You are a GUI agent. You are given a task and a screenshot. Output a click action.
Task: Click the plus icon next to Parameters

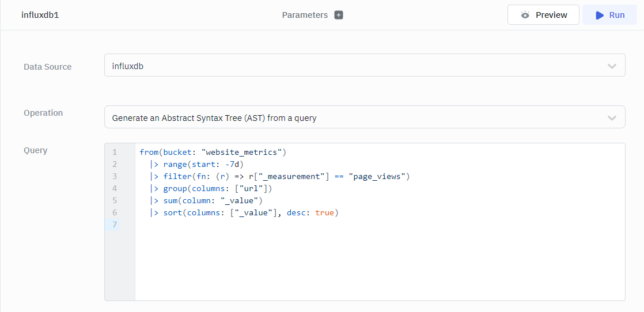tap(339, 15)
